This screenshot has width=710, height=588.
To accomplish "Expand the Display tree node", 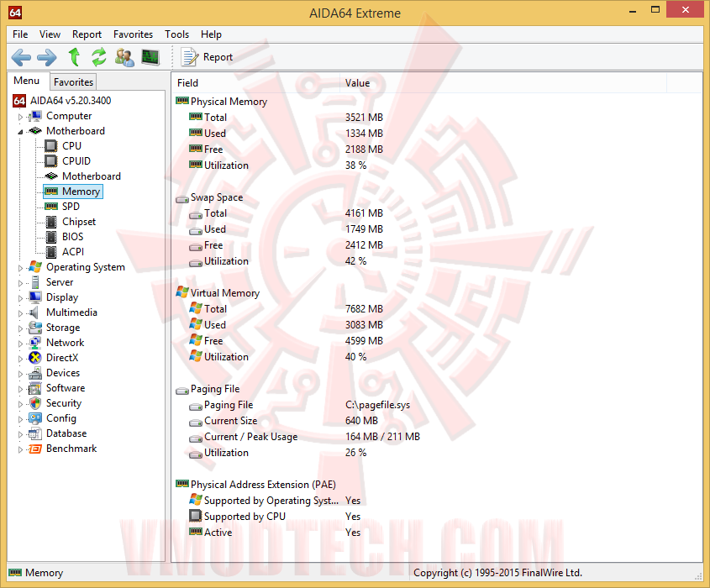I will (20, 298).
